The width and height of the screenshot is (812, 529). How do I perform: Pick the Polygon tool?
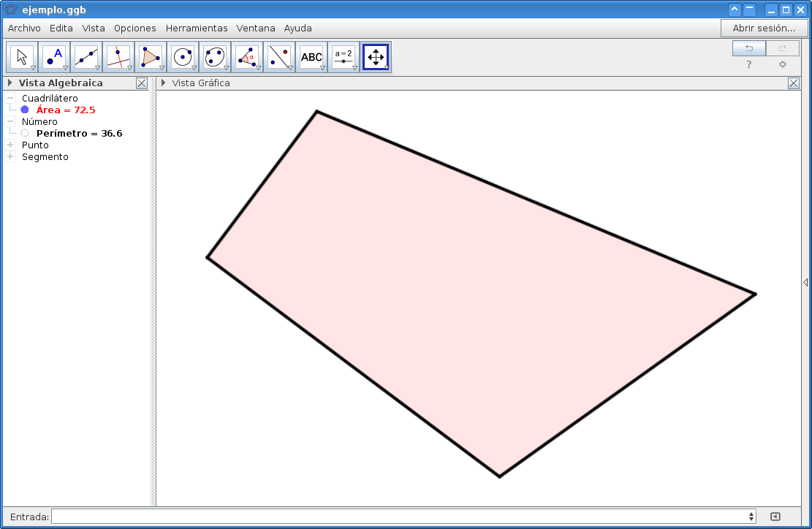151,56
